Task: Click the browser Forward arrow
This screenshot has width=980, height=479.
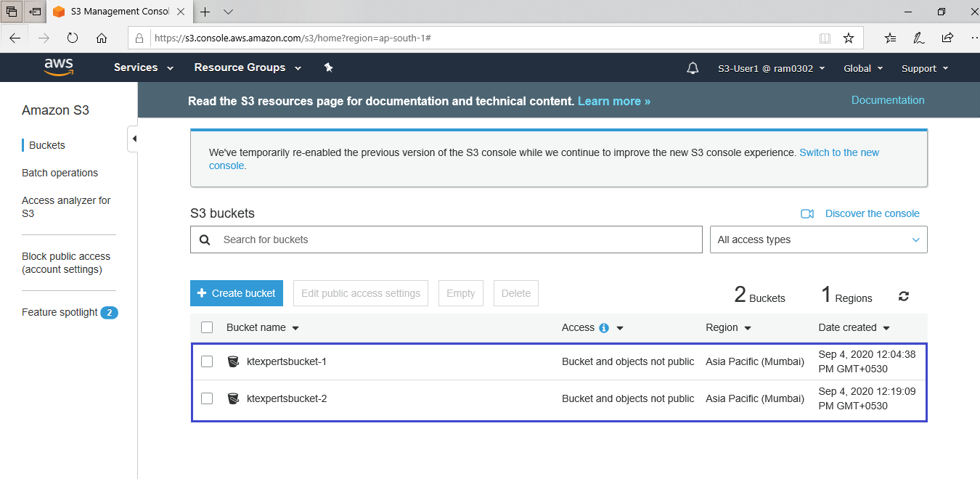Action: [x=44, y=38]
